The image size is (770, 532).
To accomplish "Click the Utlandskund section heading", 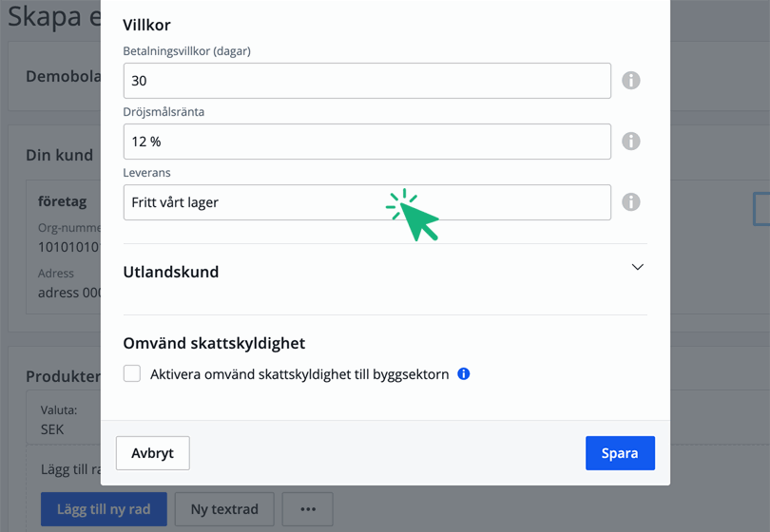I will 171,272.
